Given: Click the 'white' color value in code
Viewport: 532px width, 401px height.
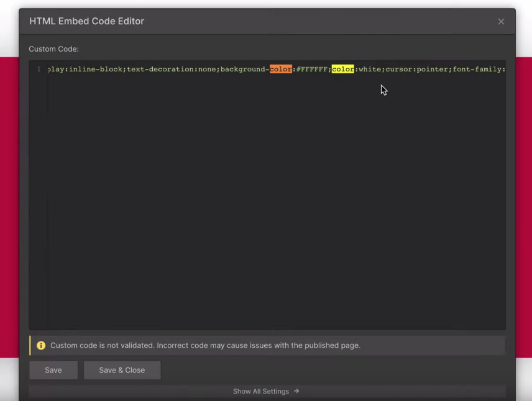Looking at the screenshot, I should pos(370,69).
